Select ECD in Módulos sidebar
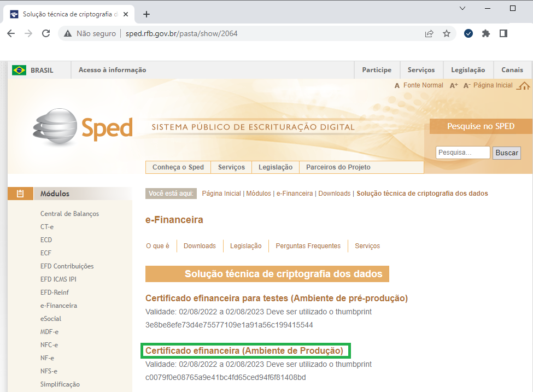Image resolution: width=533 pixels, height=392 pixels. coord(46,240)
